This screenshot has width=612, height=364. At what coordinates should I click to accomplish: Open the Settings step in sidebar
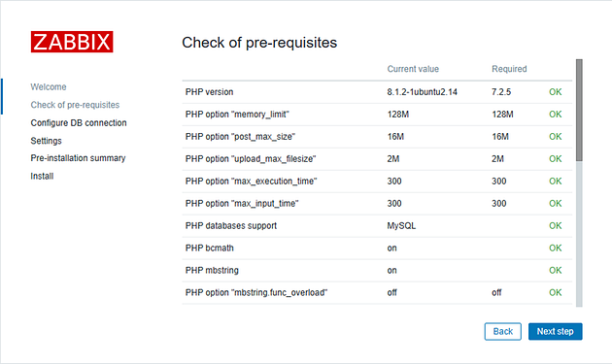(x=46, y=141)
